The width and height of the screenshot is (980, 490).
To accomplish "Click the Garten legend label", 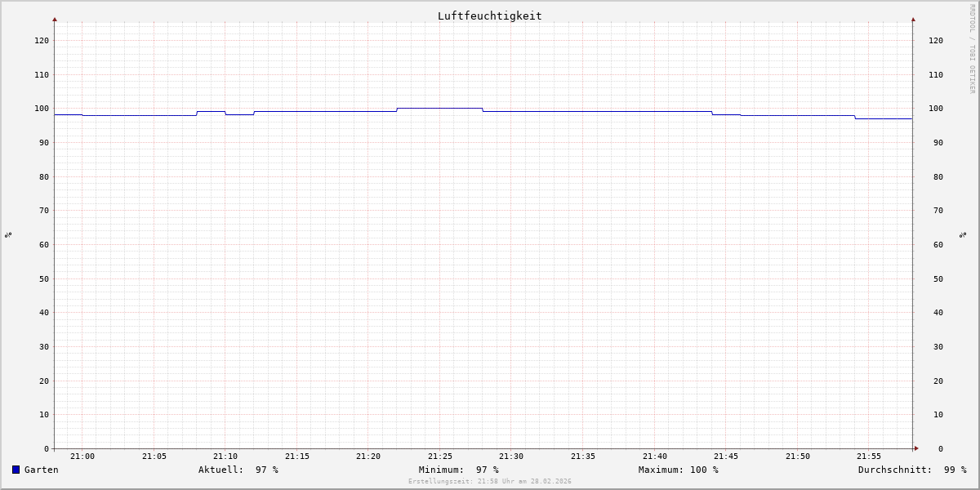I will [42, 470].
